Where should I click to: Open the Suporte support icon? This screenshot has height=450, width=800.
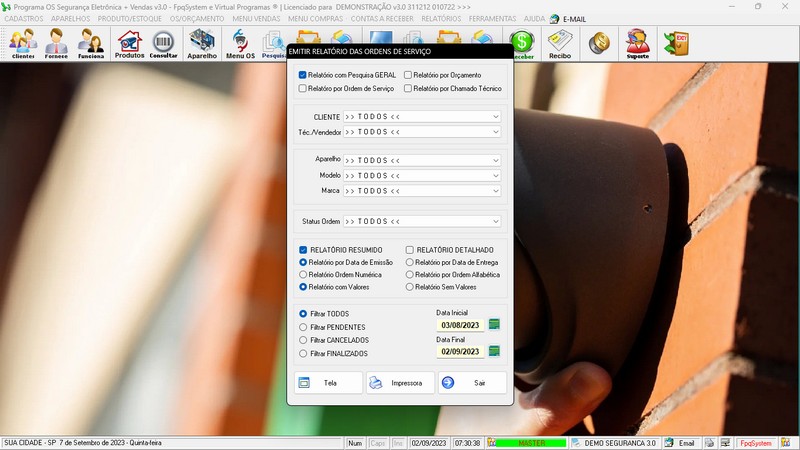pyautogui.click(x=637, y=43)
